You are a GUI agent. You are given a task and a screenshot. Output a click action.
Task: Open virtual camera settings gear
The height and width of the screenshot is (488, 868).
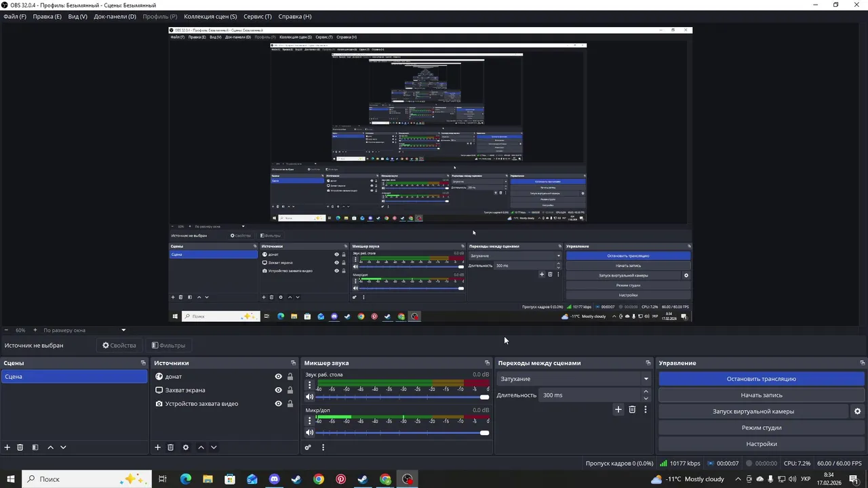(x=857, y=411)
